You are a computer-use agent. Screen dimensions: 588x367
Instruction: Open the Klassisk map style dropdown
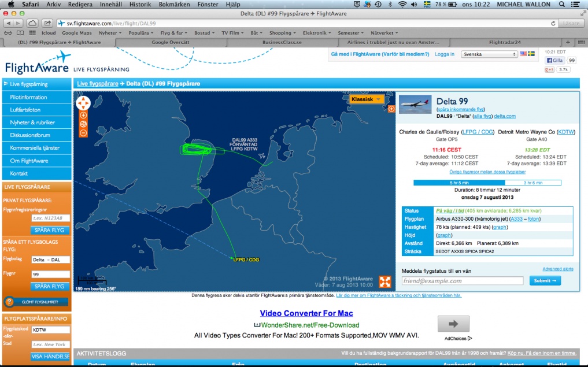point(367,99)
